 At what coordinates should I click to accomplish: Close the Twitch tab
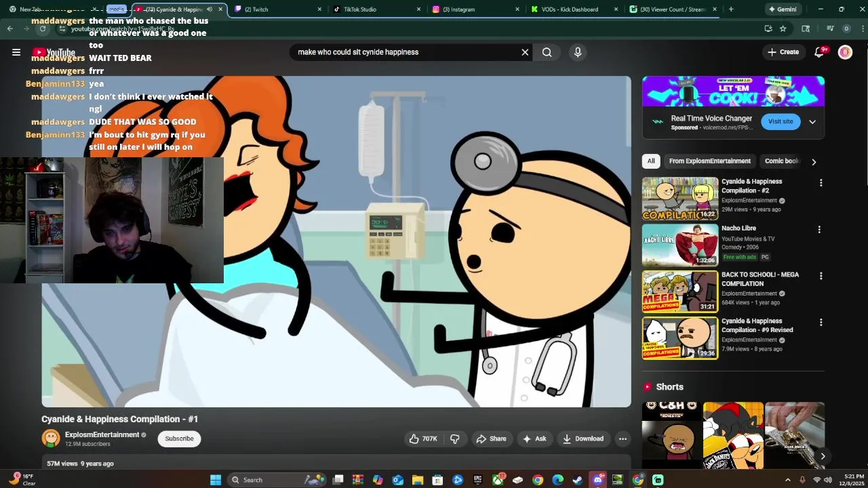click(x=319, y=9)
